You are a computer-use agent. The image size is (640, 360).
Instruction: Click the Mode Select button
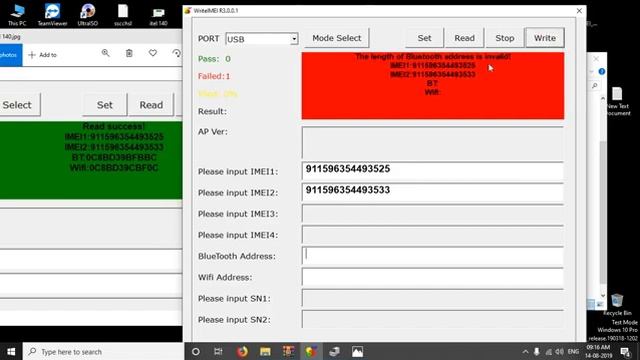coord(337,38)
